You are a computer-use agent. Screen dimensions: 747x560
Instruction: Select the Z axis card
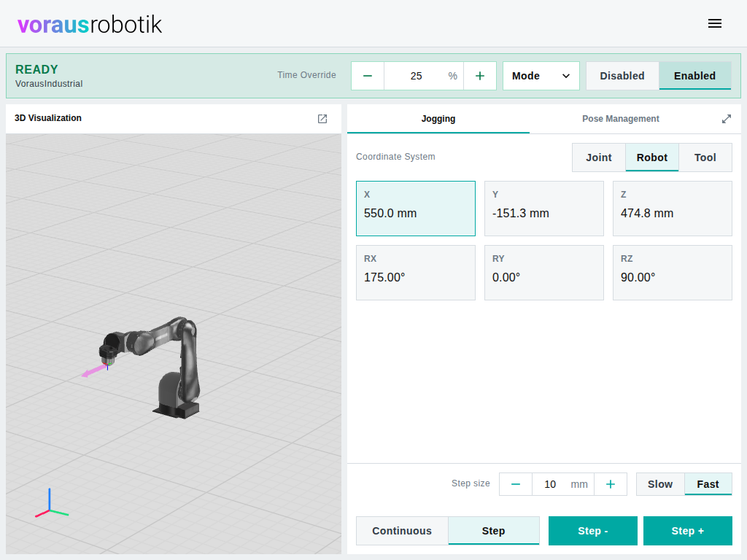click(x=672, y=209)
